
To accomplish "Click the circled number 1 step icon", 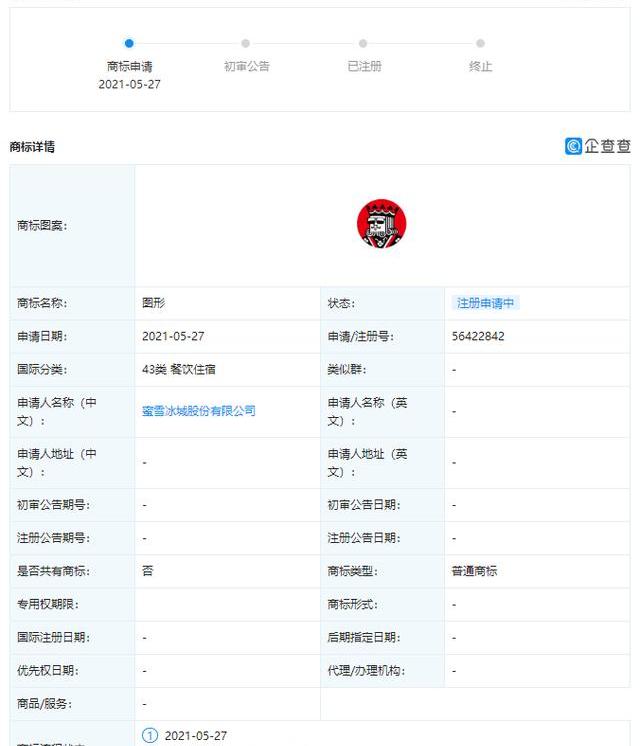I will [150, 736].
